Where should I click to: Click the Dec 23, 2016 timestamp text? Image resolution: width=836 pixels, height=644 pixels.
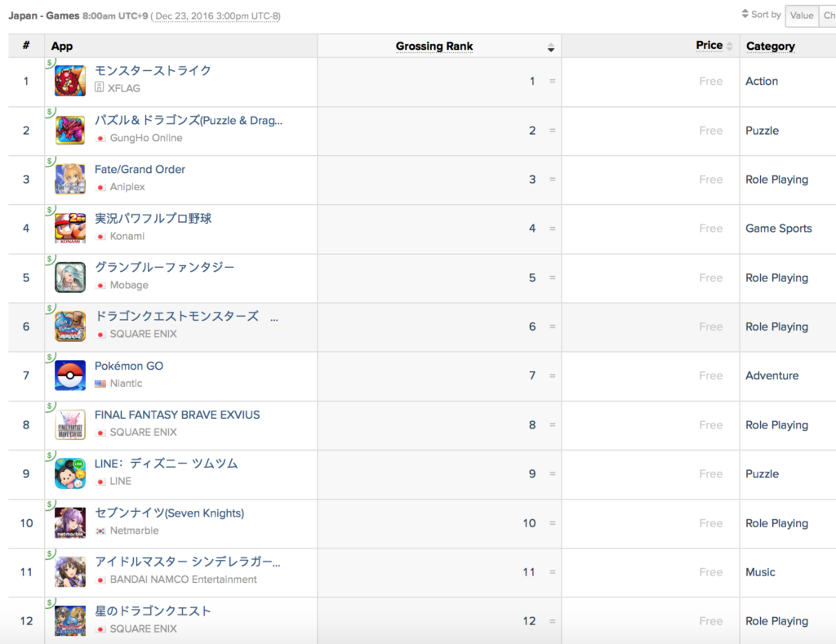[x=216, y=16]
